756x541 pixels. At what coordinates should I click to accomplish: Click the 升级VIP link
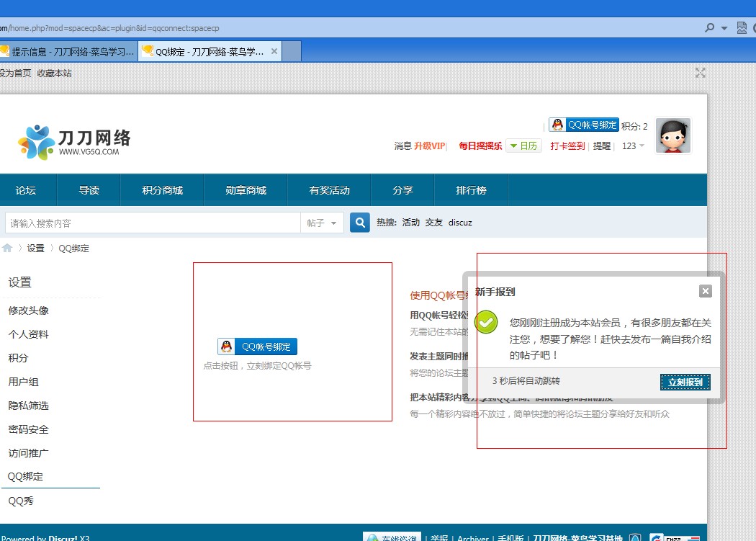coord(429,146)
